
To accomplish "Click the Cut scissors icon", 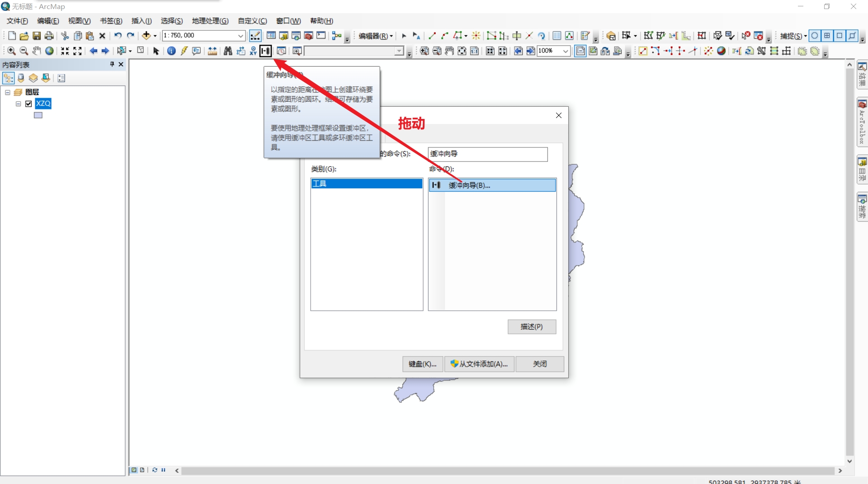I will point(65,36).
